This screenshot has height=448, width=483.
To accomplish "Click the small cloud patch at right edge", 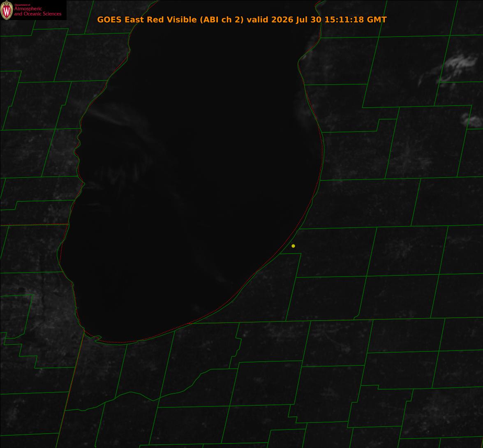I will coord(471,120).
